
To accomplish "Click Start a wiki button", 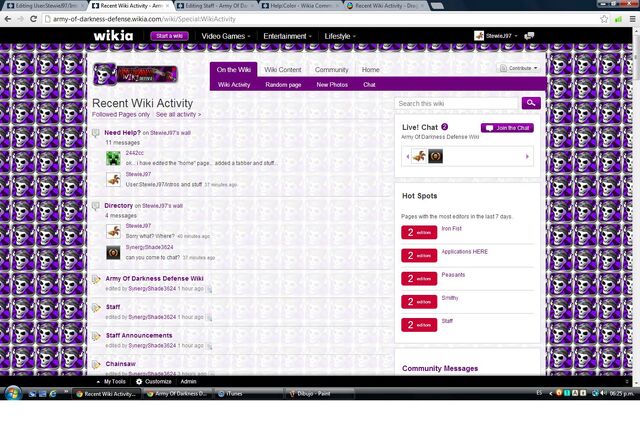I will (169, 36).
